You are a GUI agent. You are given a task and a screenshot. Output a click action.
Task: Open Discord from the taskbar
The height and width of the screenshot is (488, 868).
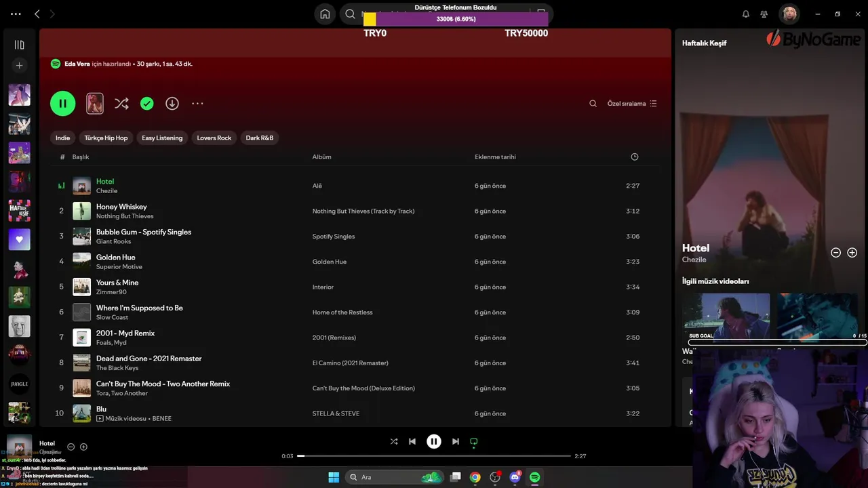click(515, 477)
